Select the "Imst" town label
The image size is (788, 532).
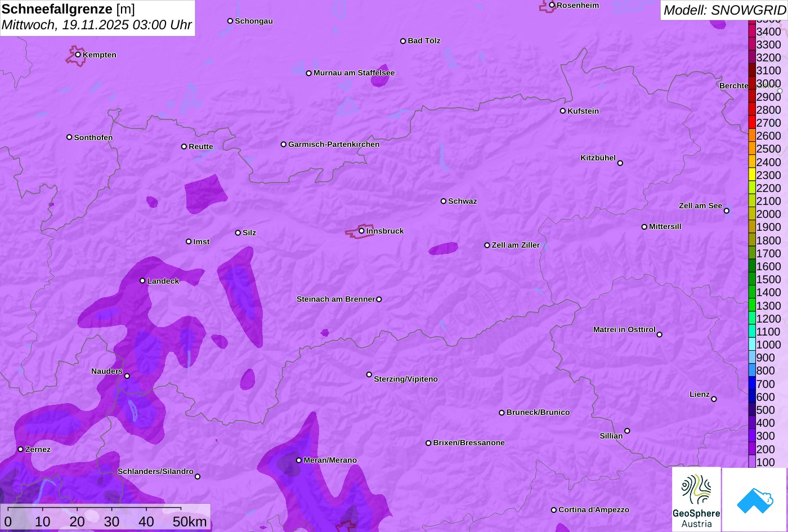pyautogui.click(x=202, y=242)
